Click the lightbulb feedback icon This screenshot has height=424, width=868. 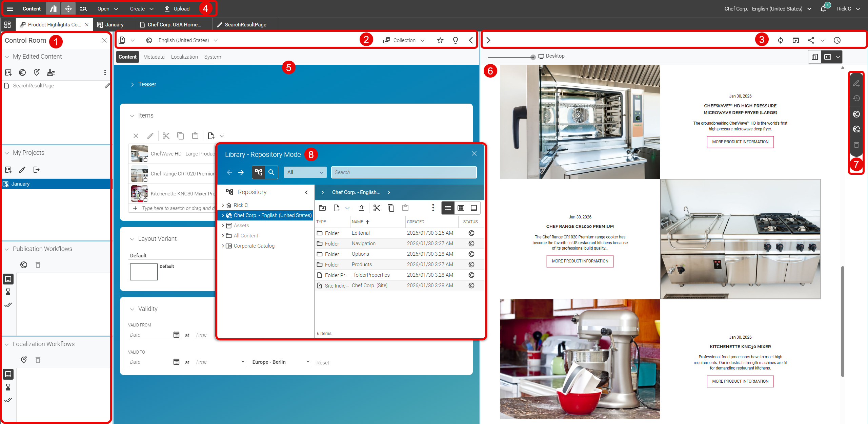point(455,40)
